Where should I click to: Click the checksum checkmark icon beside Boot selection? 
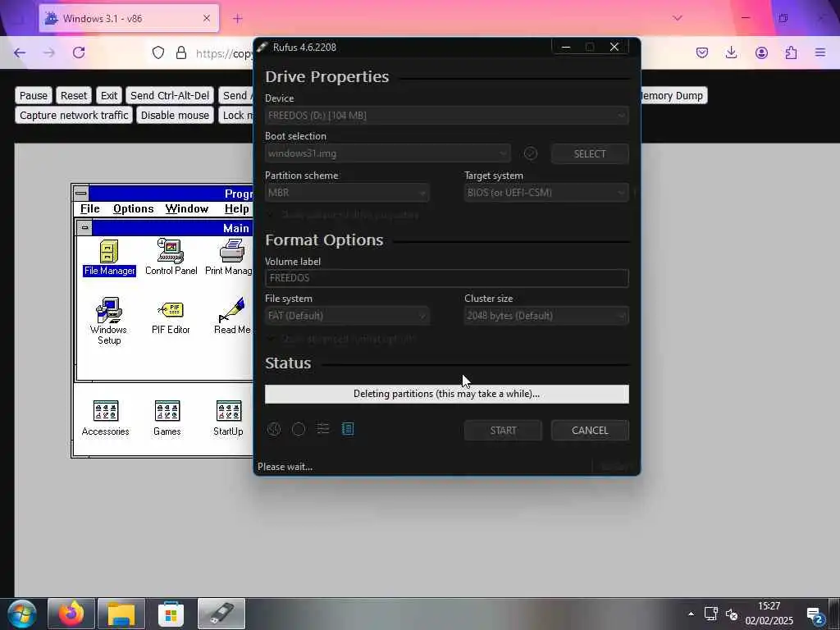coord(531,153)
